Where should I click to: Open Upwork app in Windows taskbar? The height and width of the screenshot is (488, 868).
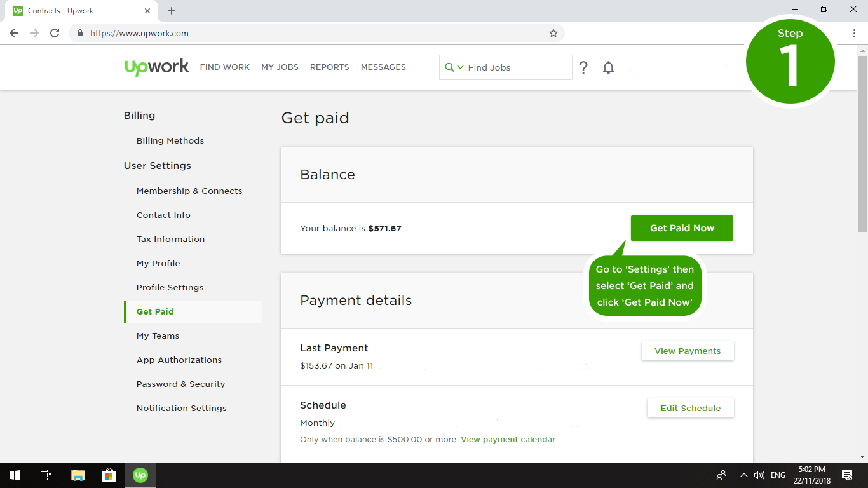[x=140, y=475]
